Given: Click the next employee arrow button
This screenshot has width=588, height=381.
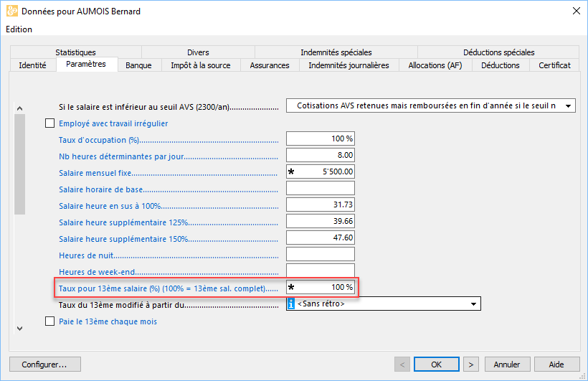Looking at the screenshot, I should [471, 364].
